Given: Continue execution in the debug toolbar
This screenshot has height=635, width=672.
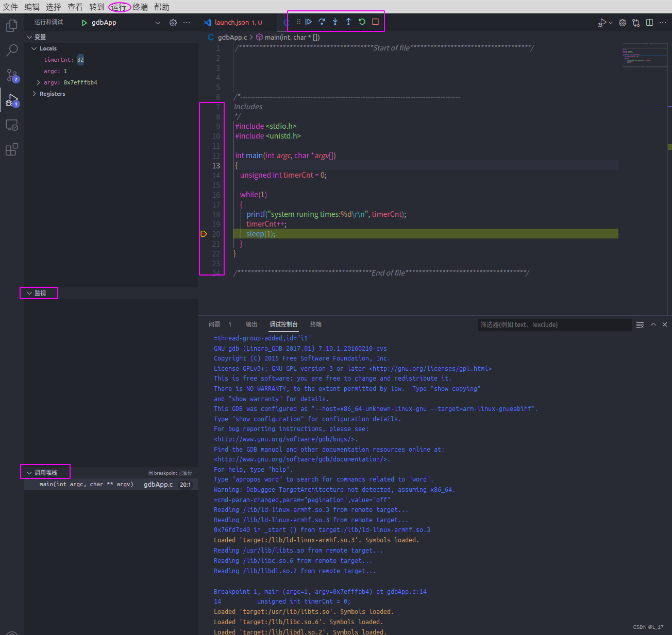Looking at the screenshot, I should pos(308,22).
